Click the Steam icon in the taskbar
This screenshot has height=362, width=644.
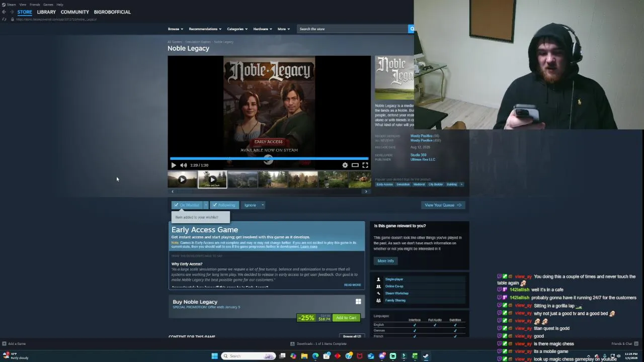click(x=426, y=356)
